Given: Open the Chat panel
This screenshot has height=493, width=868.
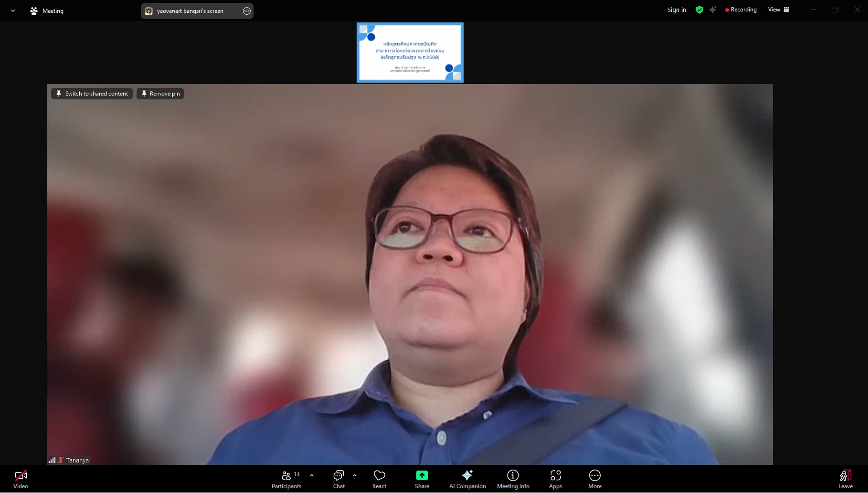Looking at the screenshot, I should tap(339, 479).
